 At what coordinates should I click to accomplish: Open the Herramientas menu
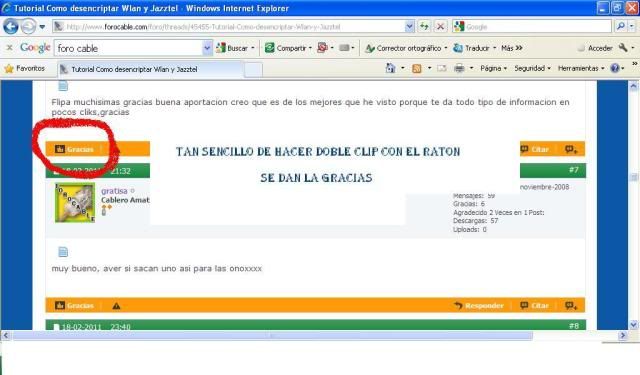tap(581, 68)
